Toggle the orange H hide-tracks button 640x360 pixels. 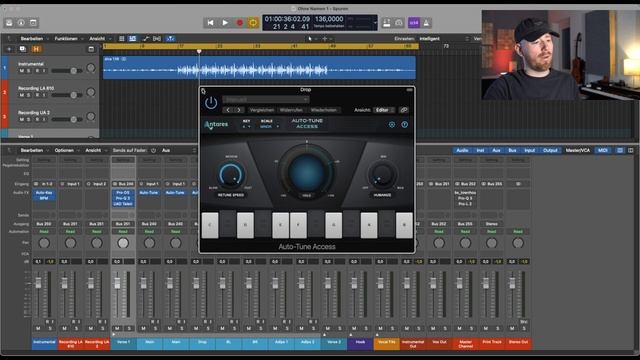[36, 49]
